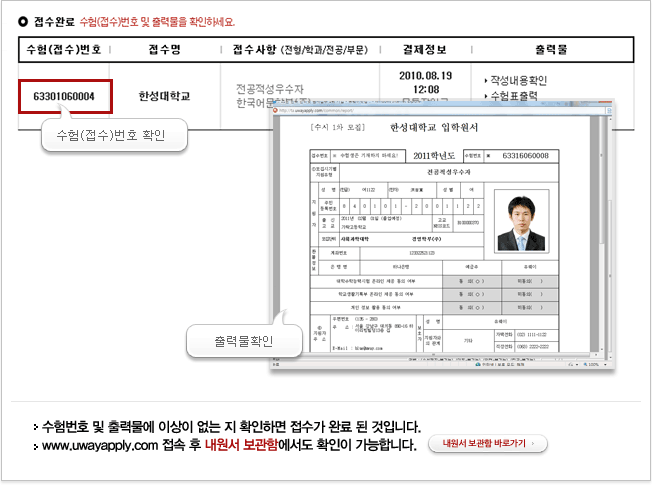Click the 작성내용확인 link
The width and height of the screenshot is (652, 485).
pyautogui.click(x=518, y=80)
